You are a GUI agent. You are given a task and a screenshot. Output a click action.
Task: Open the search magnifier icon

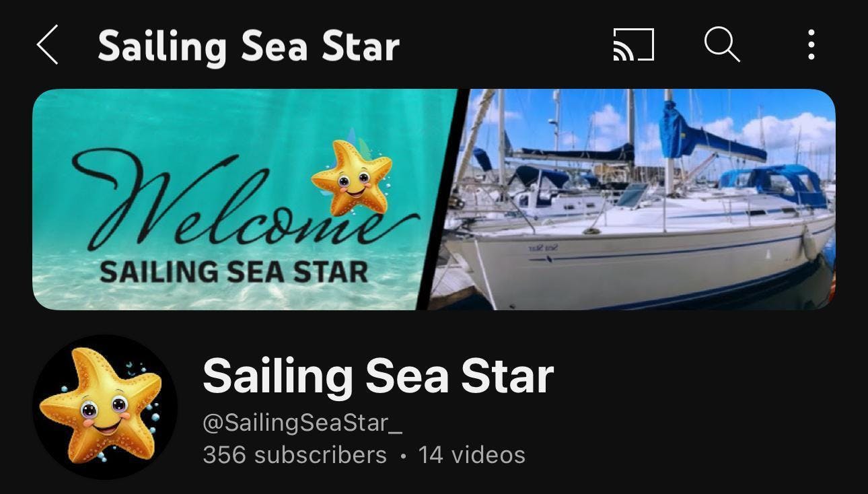coord(722,45)
